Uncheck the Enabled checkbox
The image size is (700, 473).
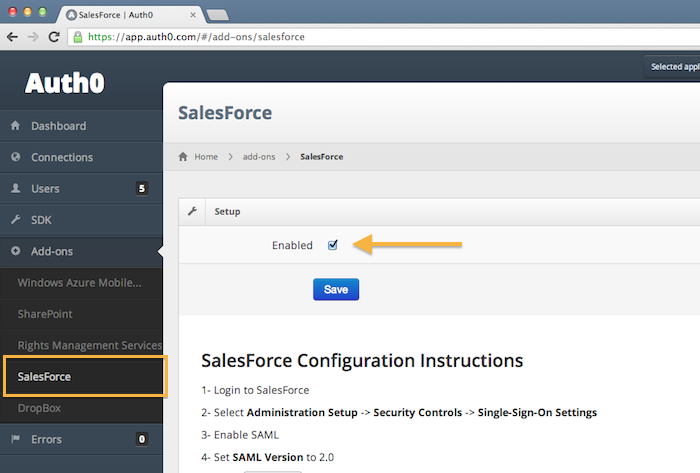333,245
